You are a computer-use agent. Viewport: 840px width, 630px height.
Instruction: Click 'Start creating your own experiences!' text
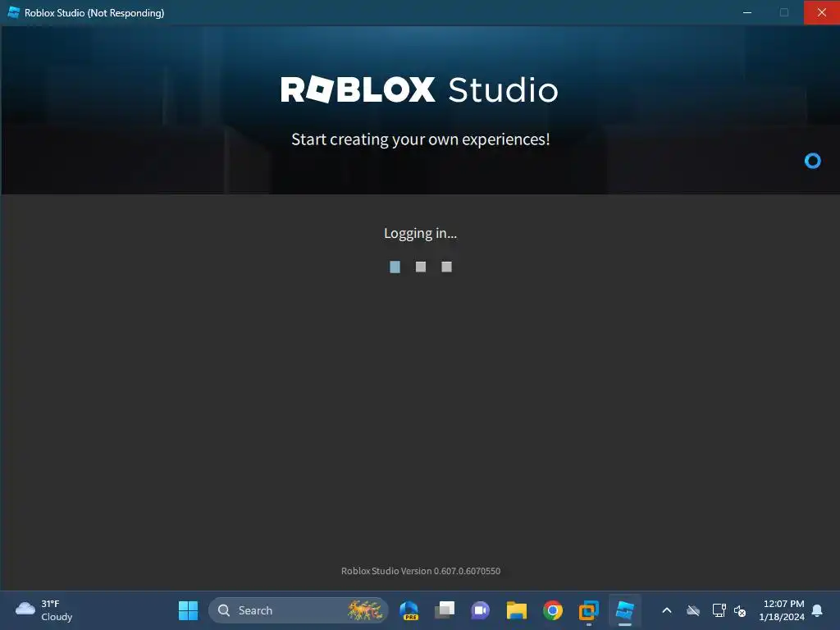[x=421, y=139]
